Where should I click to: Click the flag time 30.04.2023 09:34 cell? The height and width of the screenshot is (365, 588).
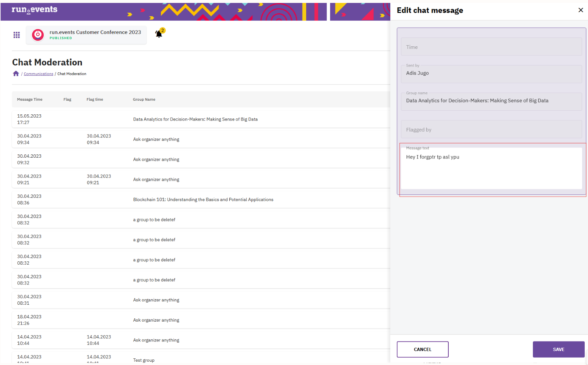(99, 139)
